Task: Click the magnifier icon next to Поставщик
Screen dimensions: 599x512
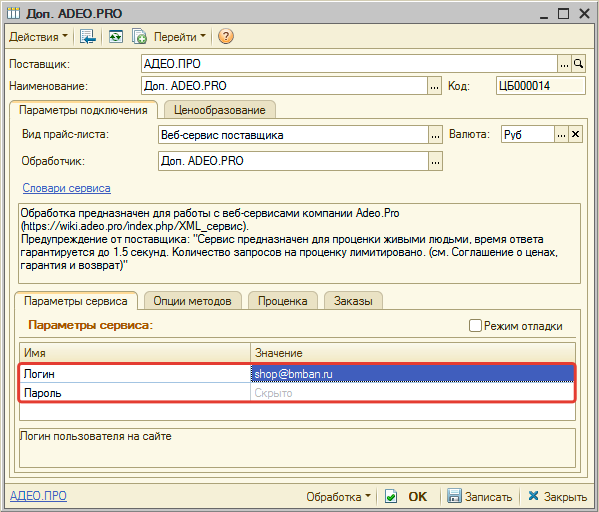Action: pyautogui.click(x=578, y=64)
